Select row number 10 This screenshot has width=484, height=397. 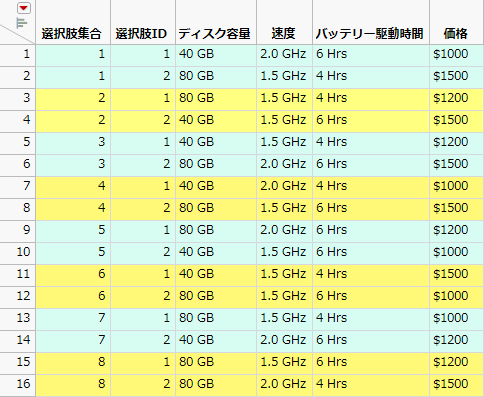[17, 252]
